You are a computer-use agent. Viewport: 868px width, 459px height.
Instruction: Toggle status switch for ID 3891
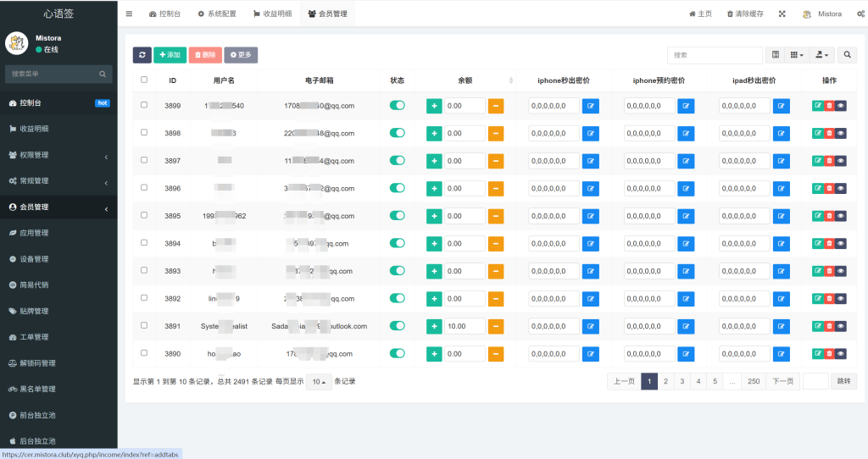[397, 326]
